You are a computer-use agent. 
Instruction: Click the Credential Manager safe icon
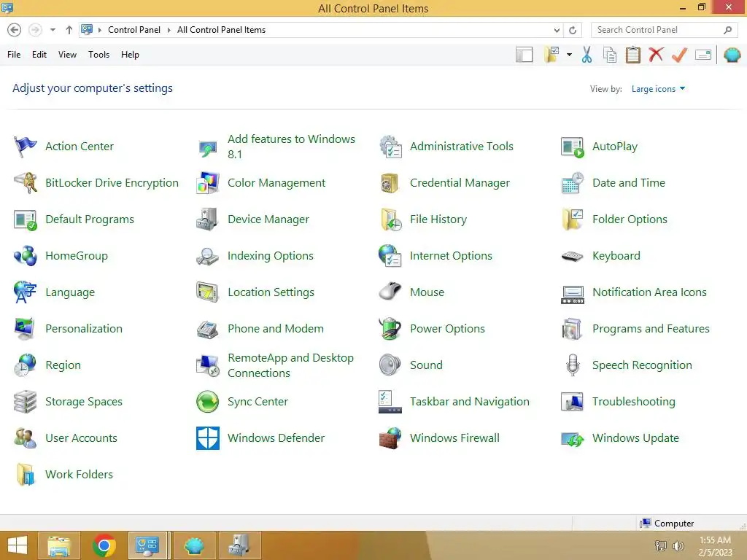(x=390, y=183)
